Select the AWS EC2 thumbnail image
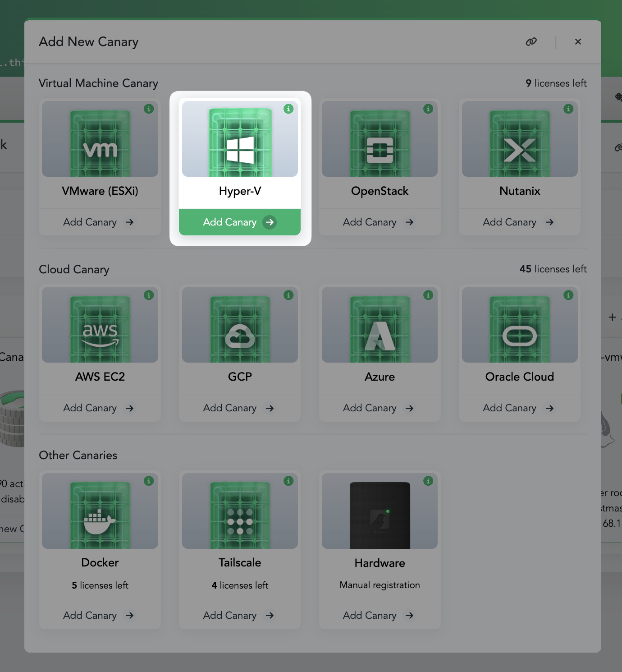This screenshot has width=622, height=672. click(x=100, y=326)
